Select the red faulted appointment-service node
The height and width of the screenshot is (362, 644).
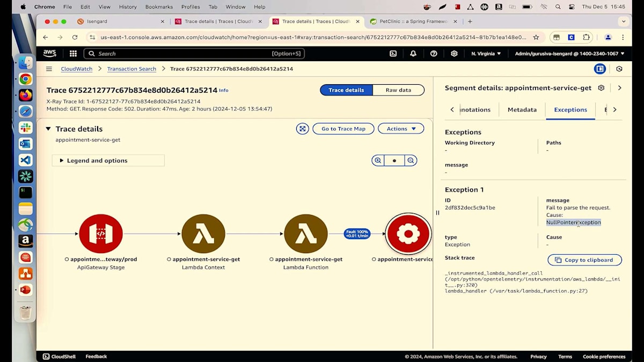tap(408, 234)
